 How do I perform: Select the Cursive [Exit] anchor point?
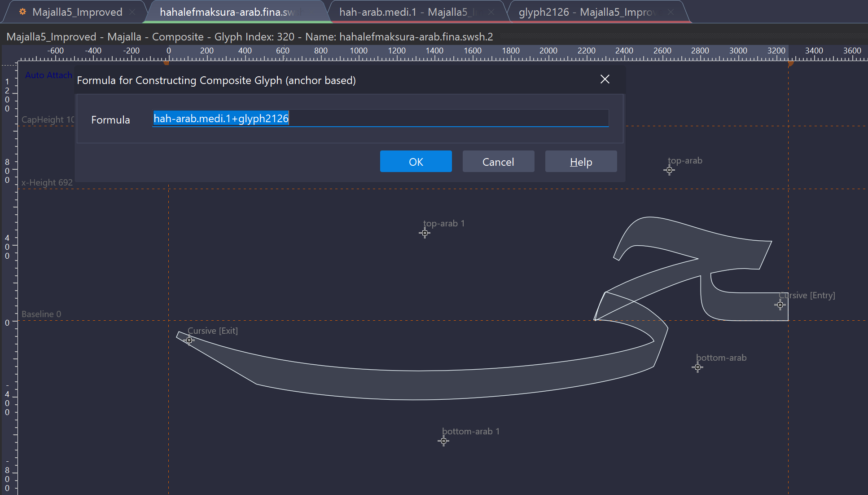click(x=189, y=340)
